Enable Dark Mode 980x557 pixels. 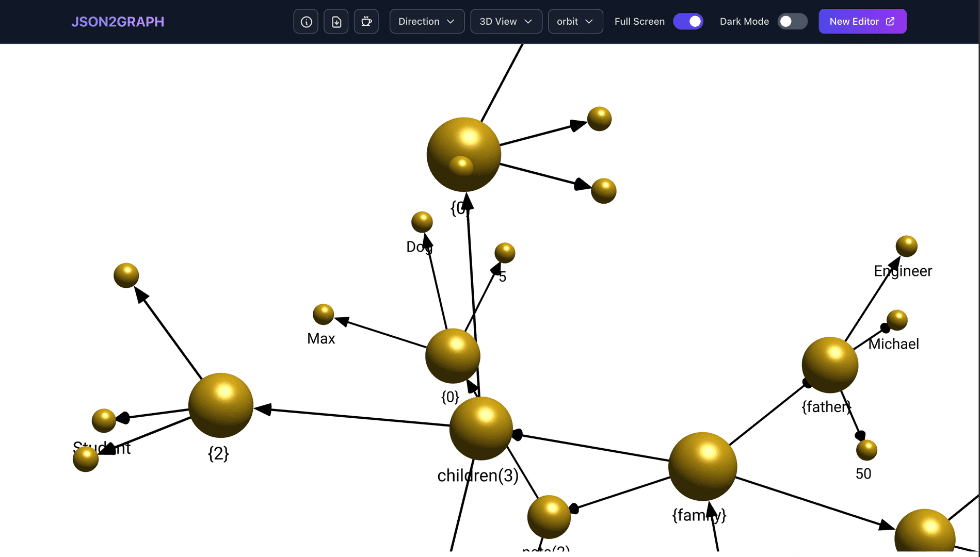point(793,21)
